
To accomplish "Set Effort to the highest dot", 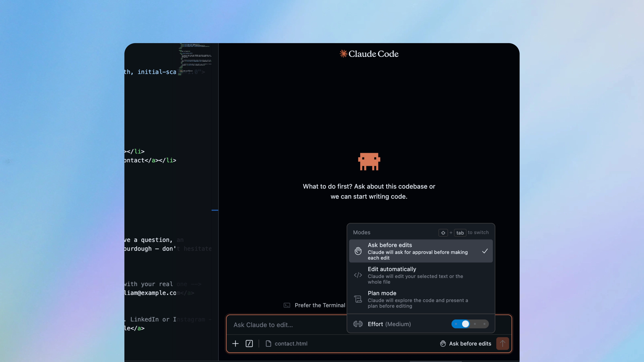I will [484, 324].
